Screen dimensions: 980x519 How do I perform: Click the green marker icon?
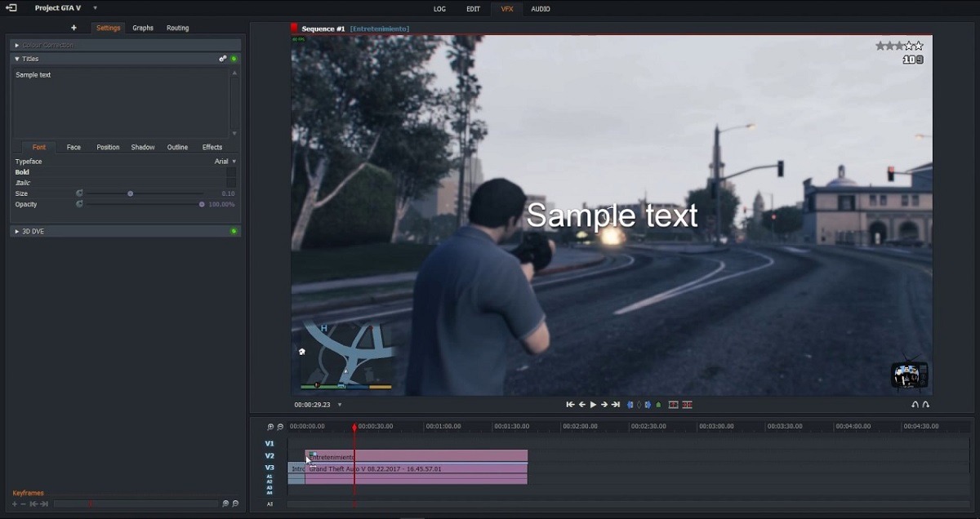[x=659, y=405]
